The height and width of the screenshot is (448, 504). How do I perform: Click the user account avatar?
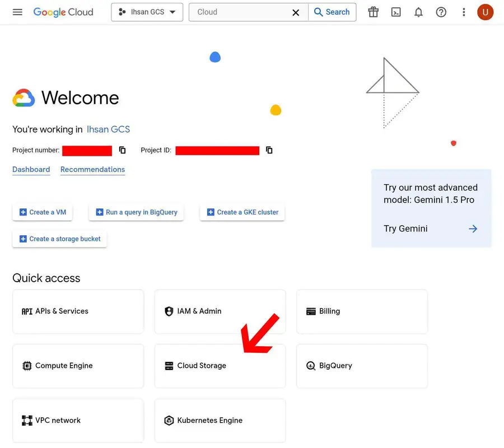click(485, 12)
